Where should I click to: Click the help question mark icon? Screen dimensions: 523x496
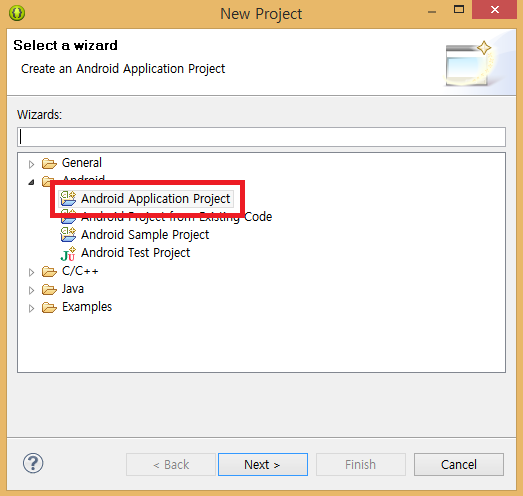pos(33,463)
